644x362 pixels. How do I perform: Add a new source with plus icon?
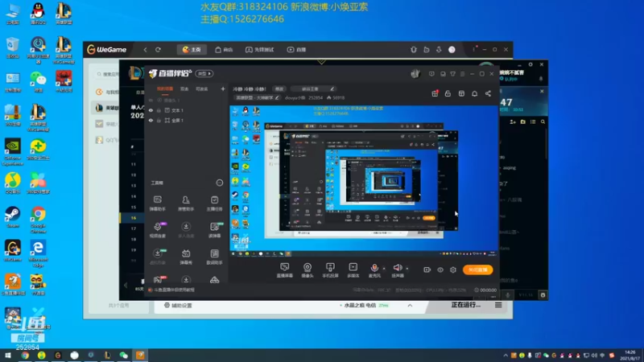tap(223, 88)
